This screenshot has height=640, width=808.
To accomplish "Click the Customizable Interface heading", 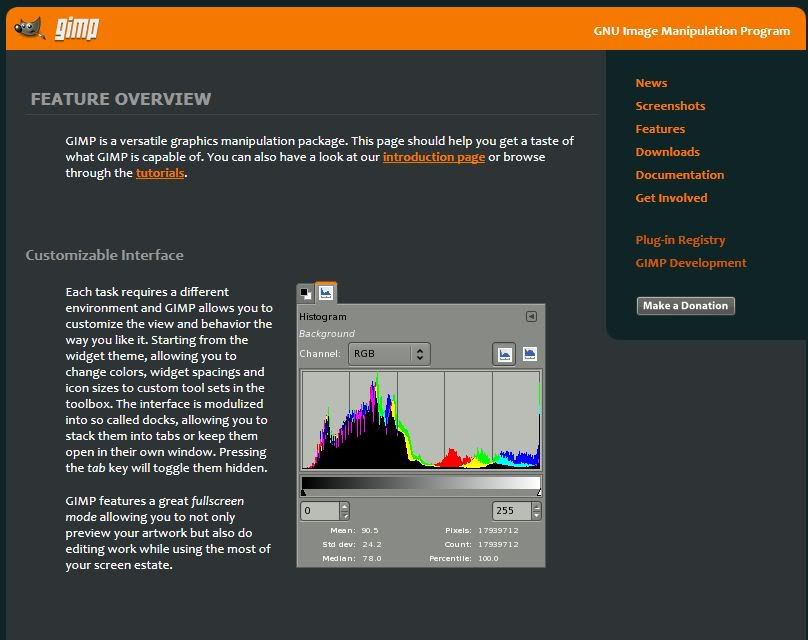I will point(105,255).
